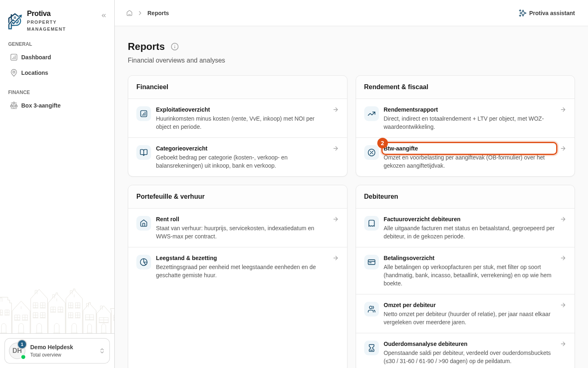The width and height of the screenshot is (588, 368).
Task: Click the arrow next to Btw-aangifte
Action: click(x=563, y=148)
